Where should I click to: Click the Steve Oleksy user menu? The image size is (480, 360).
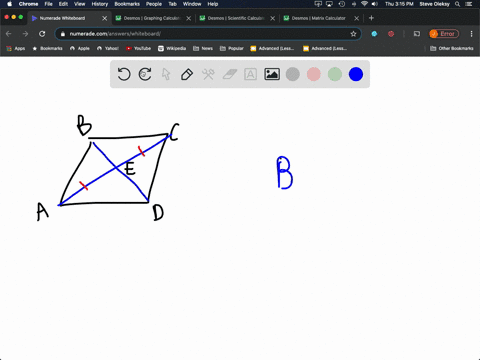[x=435, y=4]
